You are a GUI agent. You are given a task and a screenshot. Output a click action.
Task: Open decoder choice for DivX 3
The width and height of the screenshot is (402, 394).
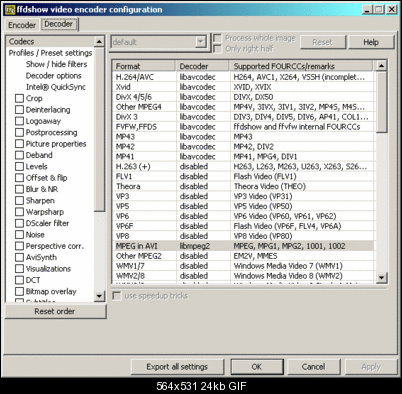203,117
